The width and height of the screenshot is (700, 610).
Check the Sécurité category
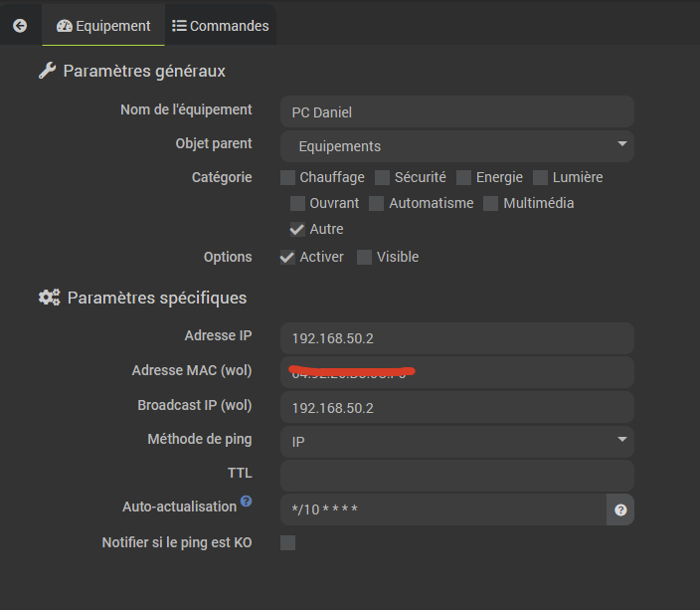[383, 178]
